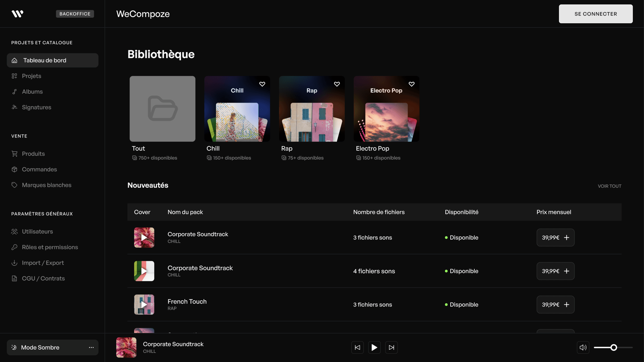The width and height of the screenshot is (644, 362).
Task: Open VOIR TOUT for Nouveautés
Action: click(609, 186)
